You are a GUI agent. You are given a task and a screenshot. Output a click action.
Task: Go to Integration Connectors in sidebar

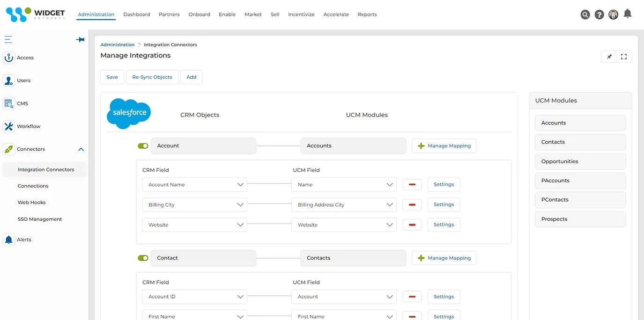pos(44,170)
